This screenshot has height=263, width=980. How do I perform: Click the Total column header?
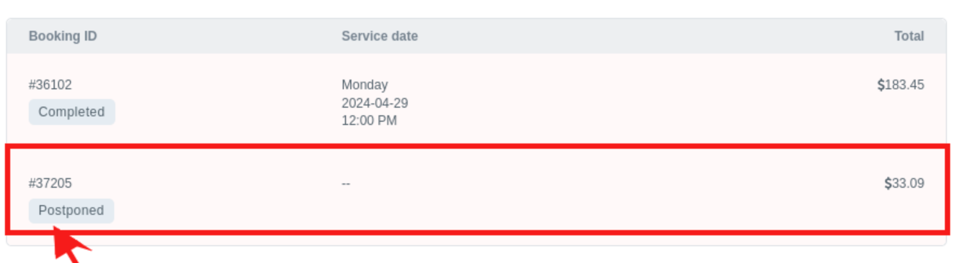point(909,36)
